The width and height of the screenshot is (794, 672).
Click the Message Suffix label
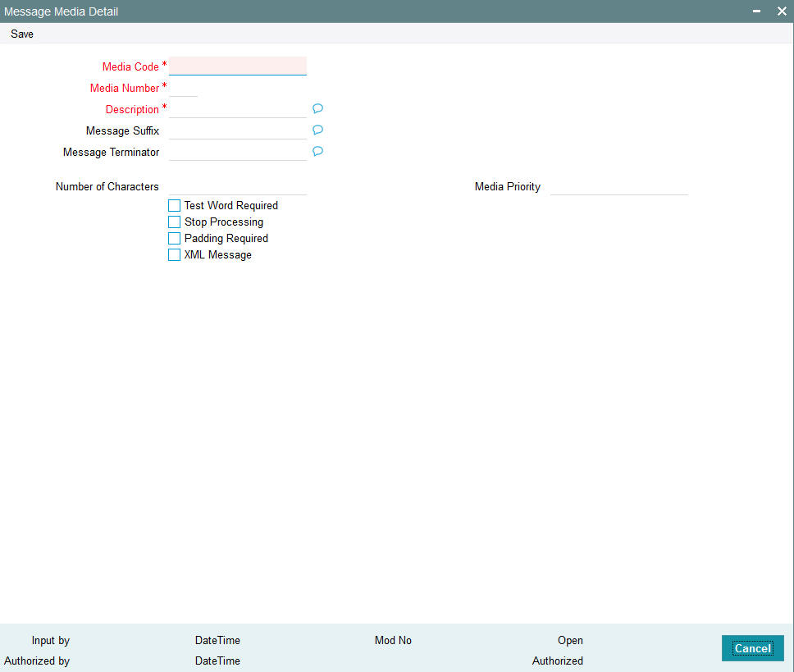[122, 130]
